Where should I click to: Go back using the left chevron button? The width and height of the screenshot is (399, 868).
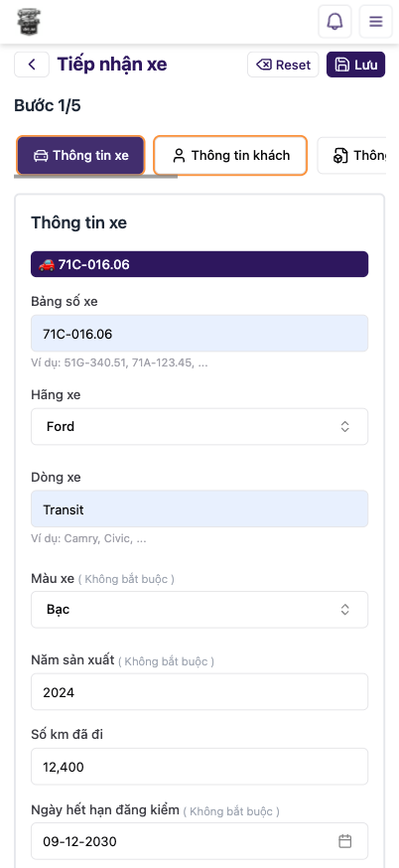click(32, 65)
